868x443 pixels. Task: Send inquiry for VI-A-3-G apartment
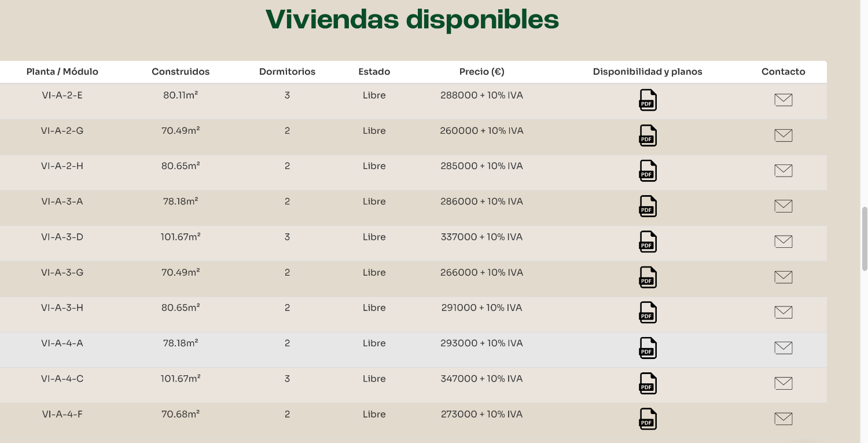point(783,277)
